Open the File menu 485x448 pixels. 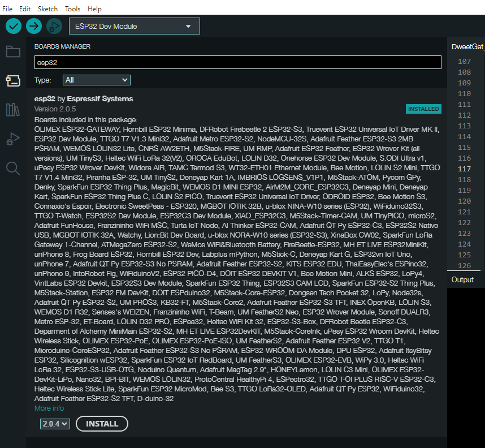pyautogui.click(x=7, y=9)
